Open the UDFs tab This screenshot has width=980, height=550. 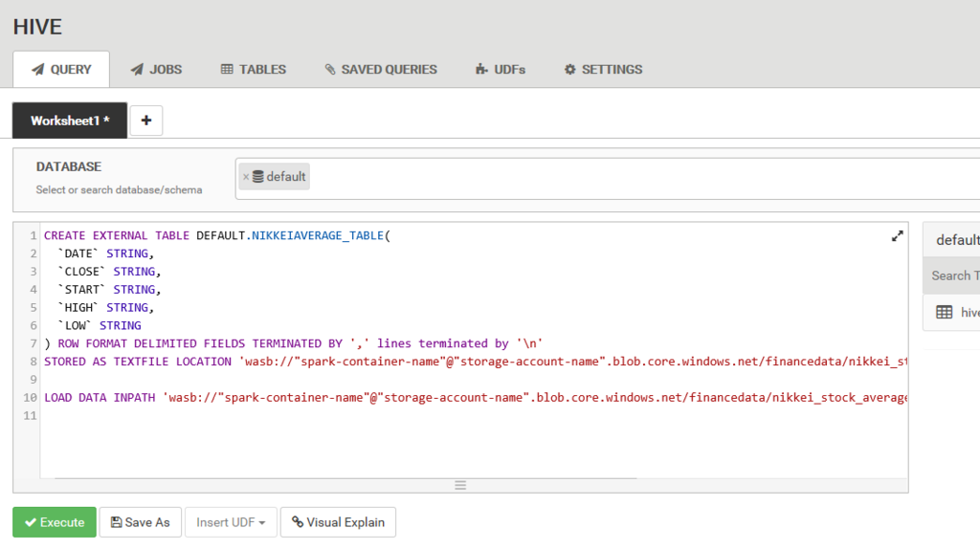500,70
